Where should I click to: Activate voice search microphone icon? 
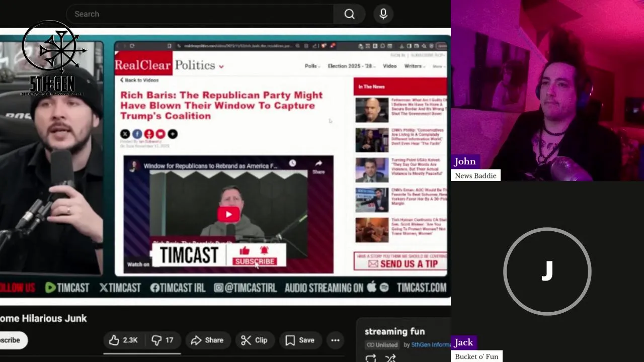pos(383,14)
